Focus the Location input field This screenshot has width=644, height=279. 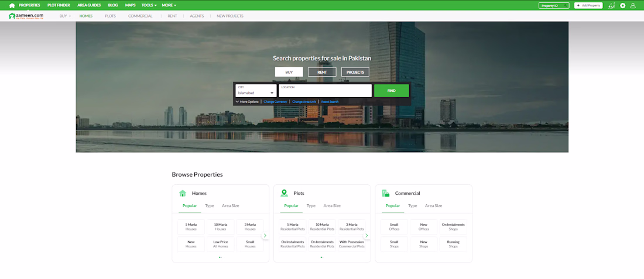(x=326, y=91)
